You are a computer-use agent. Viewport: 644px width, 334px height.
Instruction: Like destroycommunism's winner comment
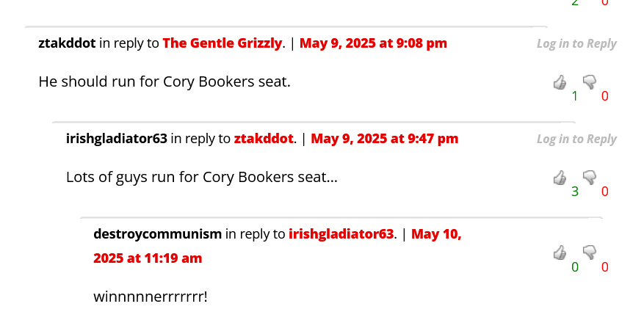click(560, 253)
